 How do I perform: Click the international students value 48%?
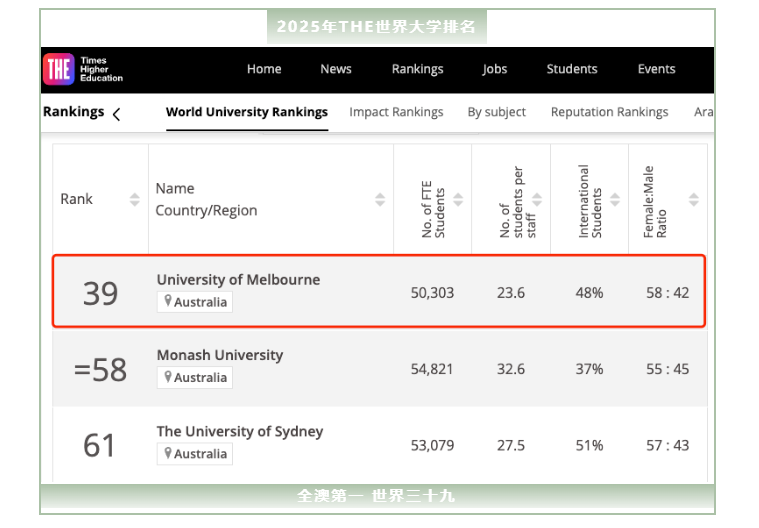point(589,293)
